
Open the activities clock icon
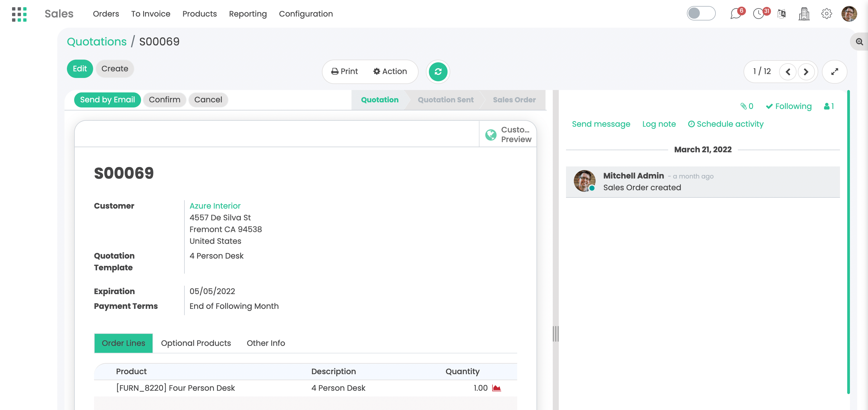point(759,14)
